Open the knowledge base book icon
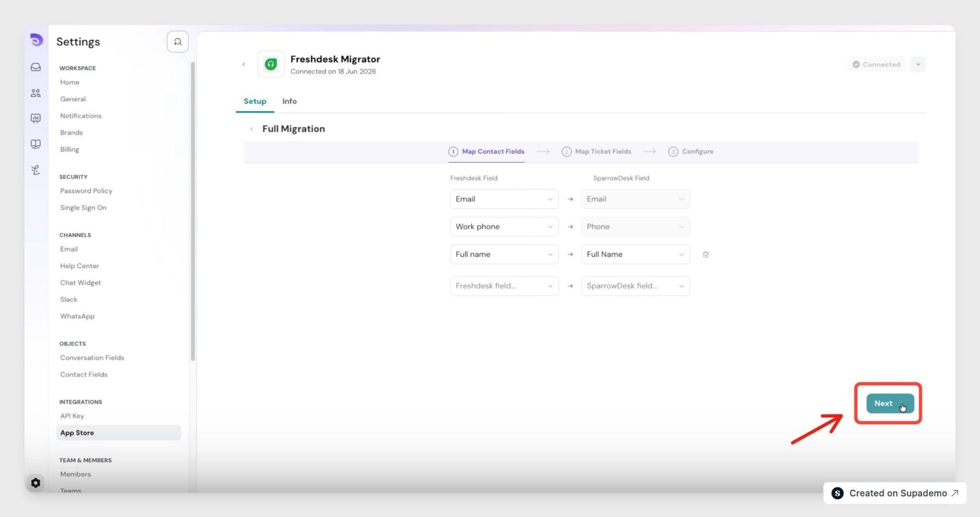This screenshot has height=517, width=980. point(36,144)
